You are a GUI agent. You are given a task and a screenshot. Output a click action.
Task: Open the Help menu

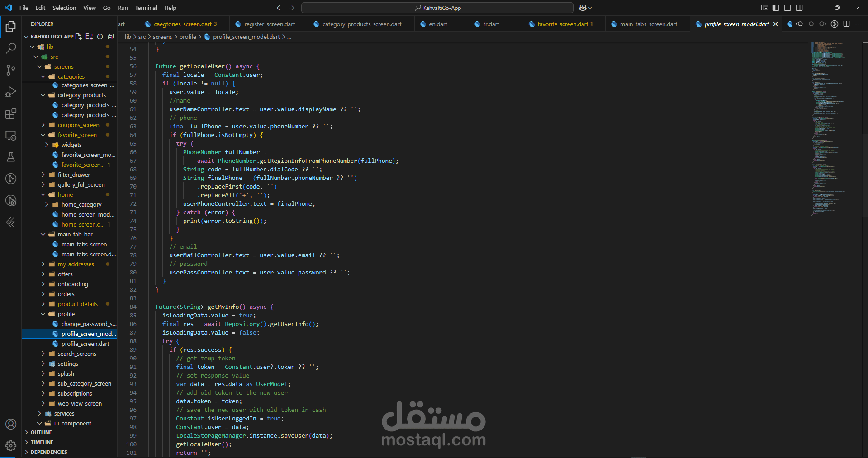pyautogui.click(x=170, y=8)
